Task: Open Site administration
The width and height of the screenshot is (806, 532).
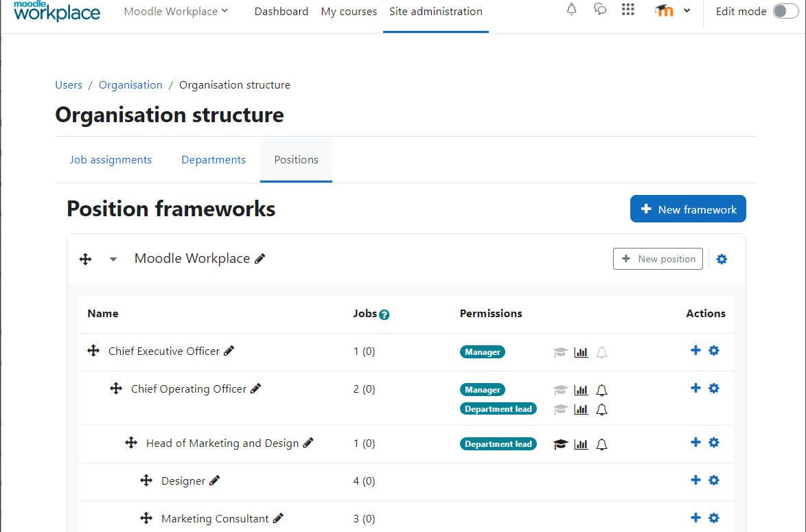Action: [435, 11]
